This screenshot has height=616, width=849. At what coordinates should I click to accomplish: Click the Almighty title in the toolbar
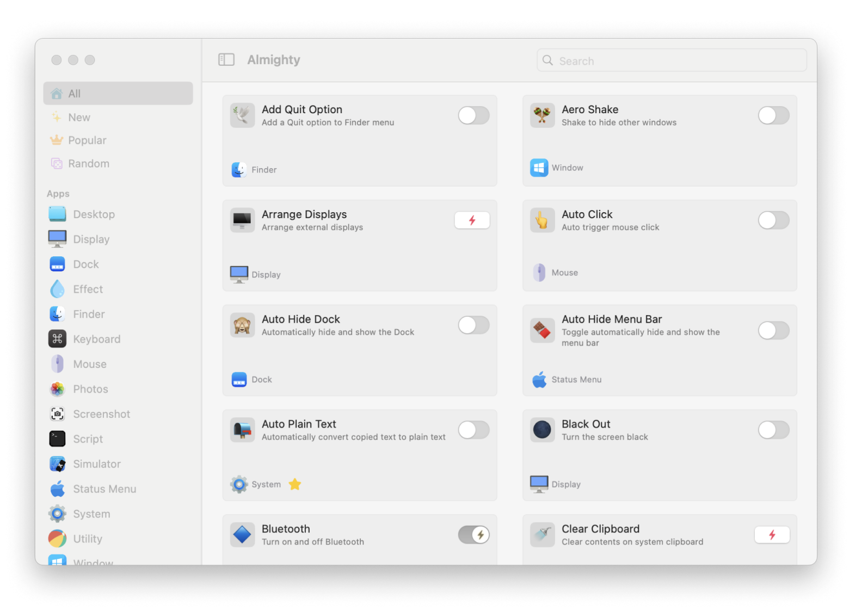pos(274,60)
